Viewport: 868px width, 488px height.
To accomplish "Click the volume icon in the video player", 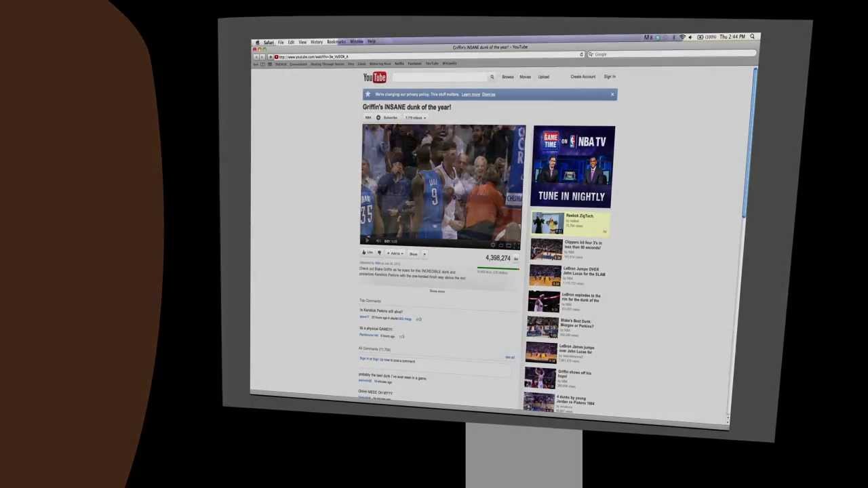I will pyautogui.click(x=378, y=241).
